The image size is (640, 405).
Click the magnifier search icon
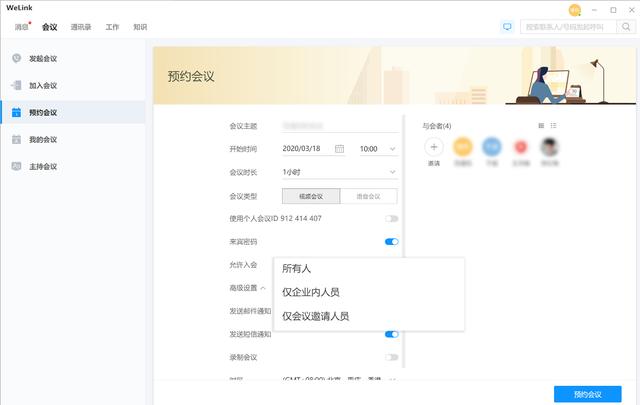(626, 27)
